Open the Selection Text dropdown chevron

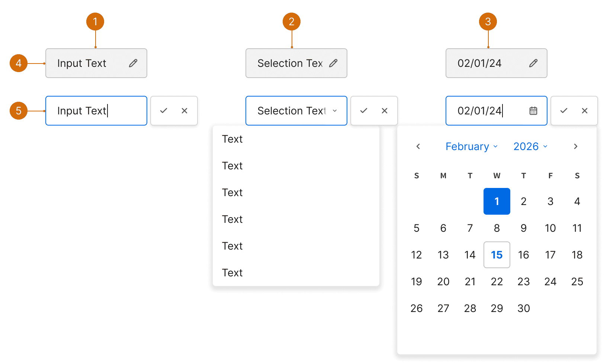(x=335, y=111)
